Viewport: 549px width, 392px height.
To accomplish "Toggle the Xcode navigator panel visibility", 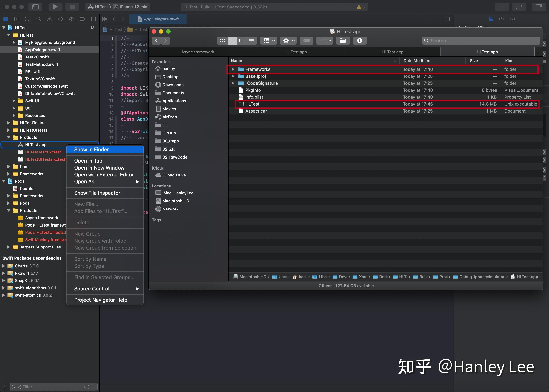I will click(35, 7).
